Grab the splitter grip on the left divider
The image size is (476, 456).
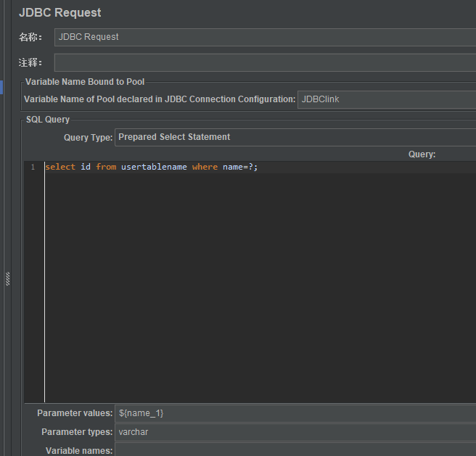click(x=8, y=278)
